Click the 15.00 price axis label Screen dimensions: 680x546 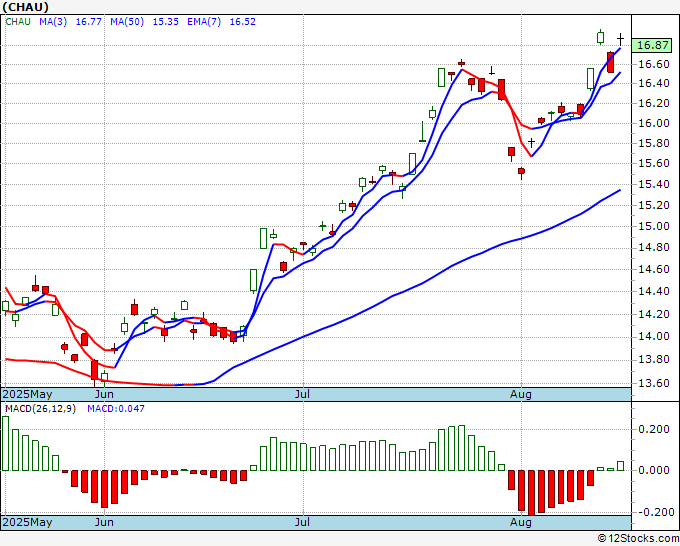point(654,226)
